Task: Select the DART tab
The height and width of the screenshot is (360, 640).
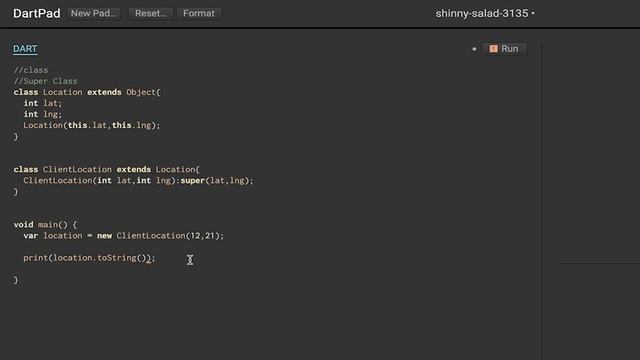Action: (x=25, y=49)
